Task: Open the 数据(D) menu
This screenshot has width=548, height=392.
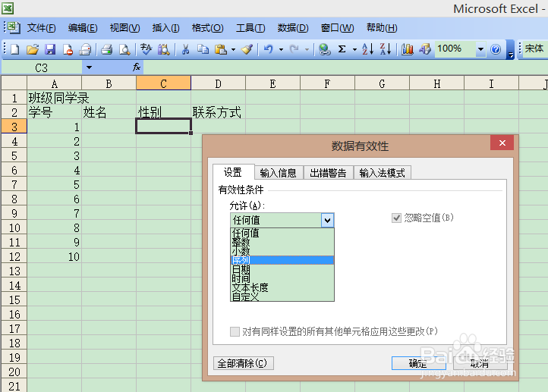Action: (293, 28)
